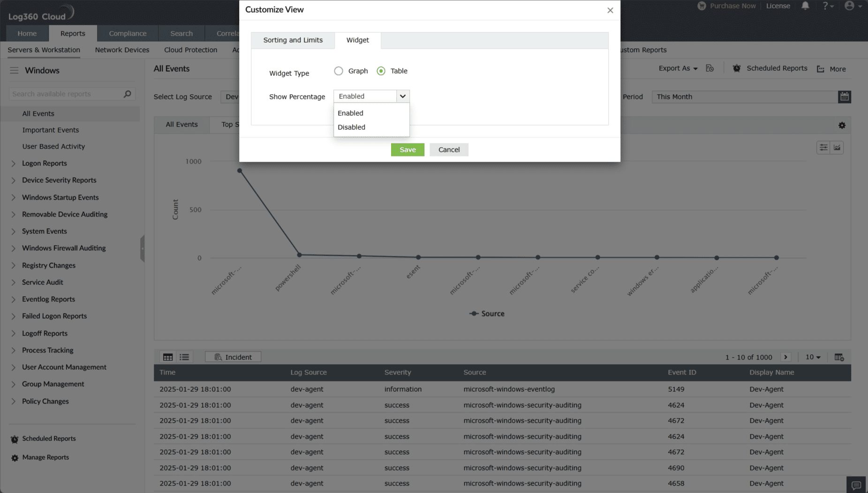This screenshot has height=493, width=868.
Task: Go to next page of results
Action: point(786,357)
